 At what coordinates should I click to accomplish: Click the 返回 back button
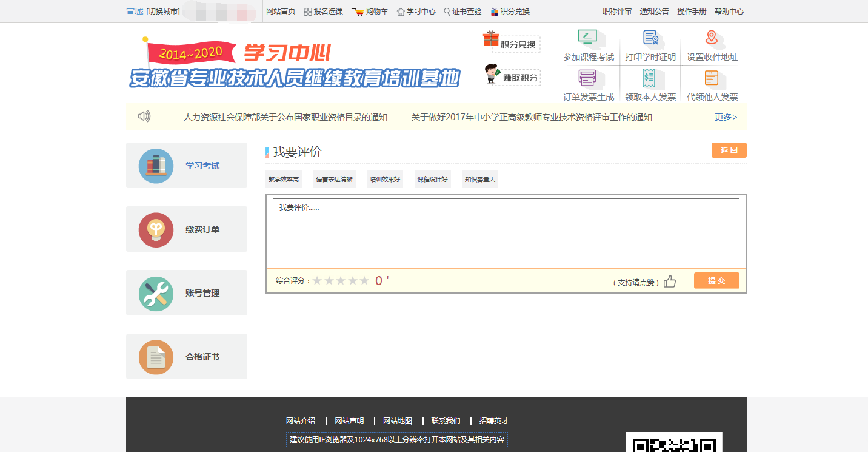point(729,150)
